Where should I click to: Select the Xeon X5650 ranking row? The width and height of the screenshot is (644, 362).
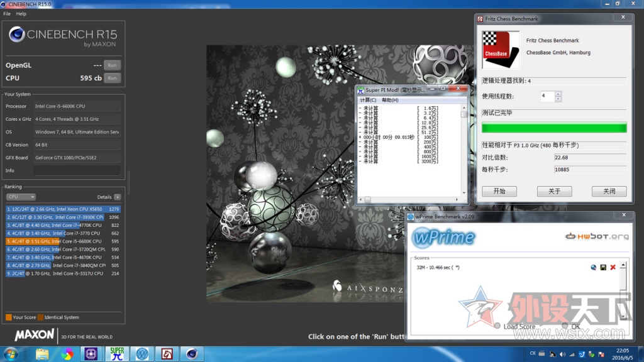tap(63, 209)
